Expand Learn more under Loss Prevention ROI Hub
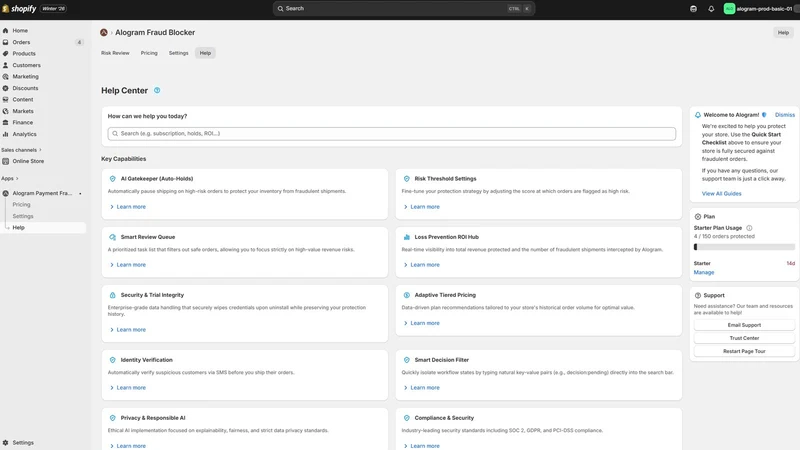The image size is (800, 450). coord(422,265)
